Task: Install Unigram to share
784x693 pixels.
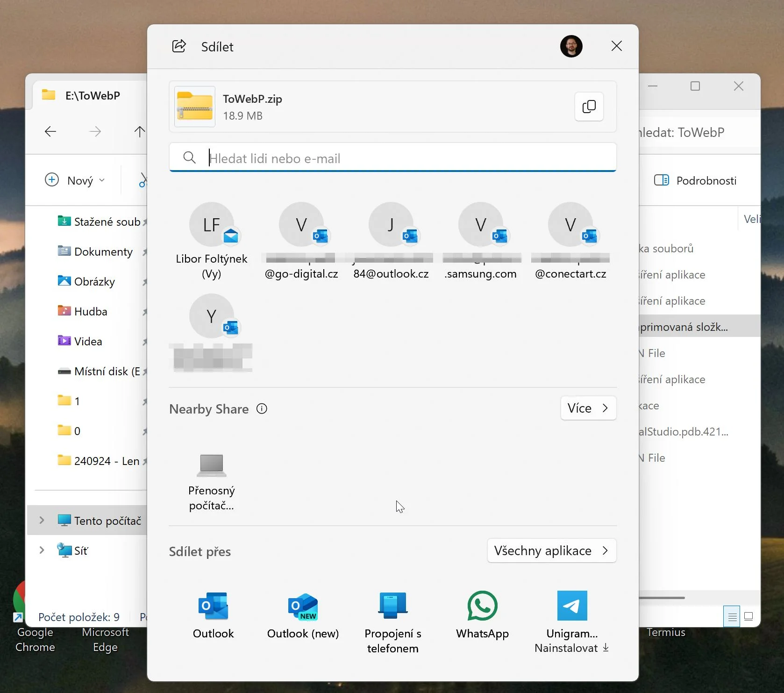Action: coord(572,622)
